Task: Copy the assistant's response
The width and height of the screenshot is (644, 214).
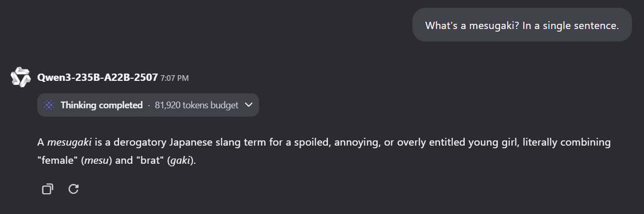Action: 47,189
